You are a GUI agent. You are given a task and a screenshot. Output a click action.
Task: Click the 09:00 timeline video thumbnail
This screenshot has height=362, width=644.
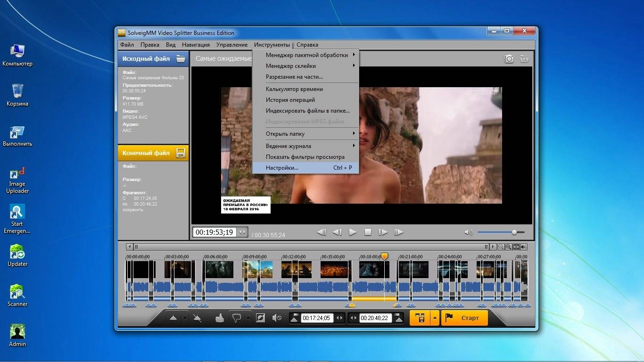coord(258,270)
